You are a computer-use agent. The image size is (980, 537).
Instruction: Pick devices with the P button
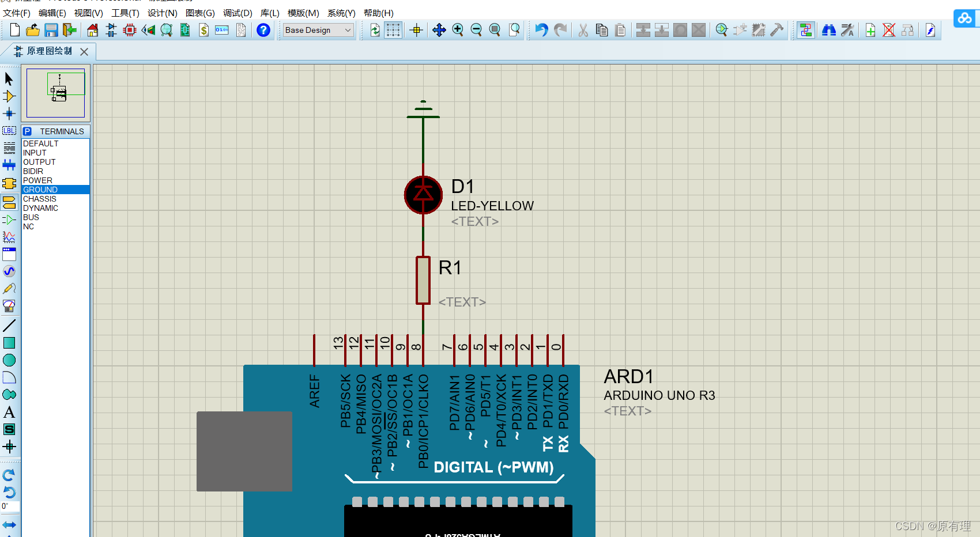[x=27, y=131]
